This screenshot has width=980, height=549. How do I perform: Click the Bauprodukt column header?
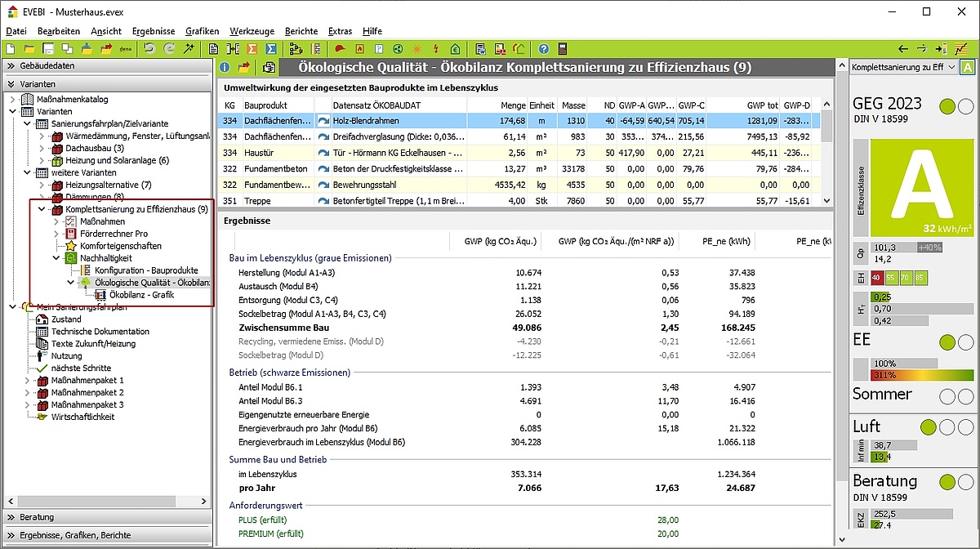278,105
